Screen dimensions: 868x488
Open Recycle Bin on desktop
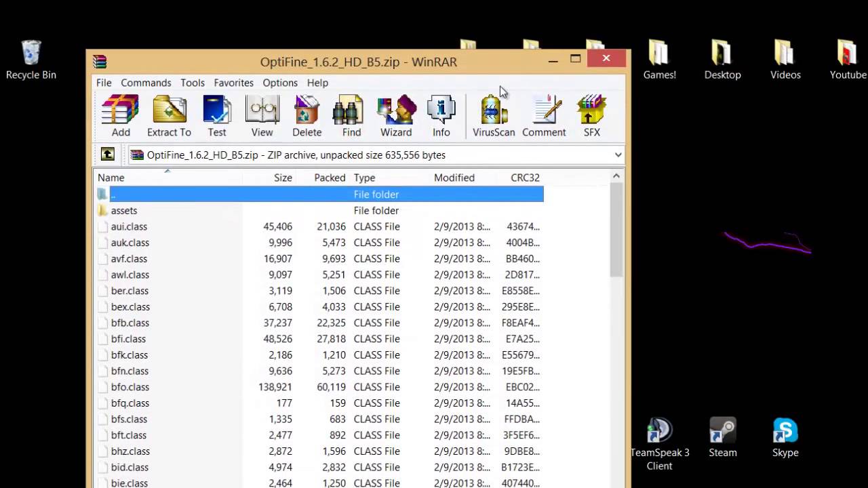pos(31,60)
